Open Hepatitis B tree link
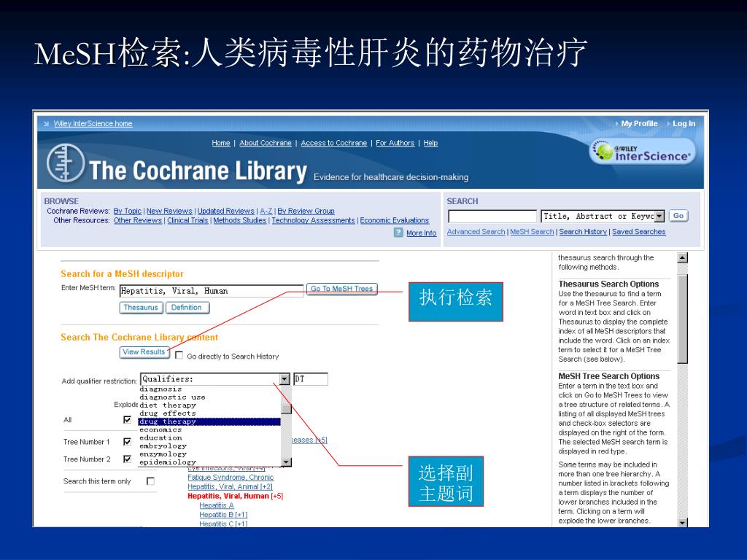 (223, 515)
